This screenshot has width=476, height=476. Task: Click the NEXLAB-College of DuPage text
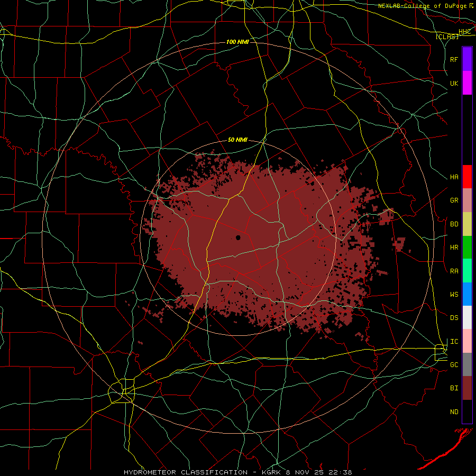click(x=422, y=6)
